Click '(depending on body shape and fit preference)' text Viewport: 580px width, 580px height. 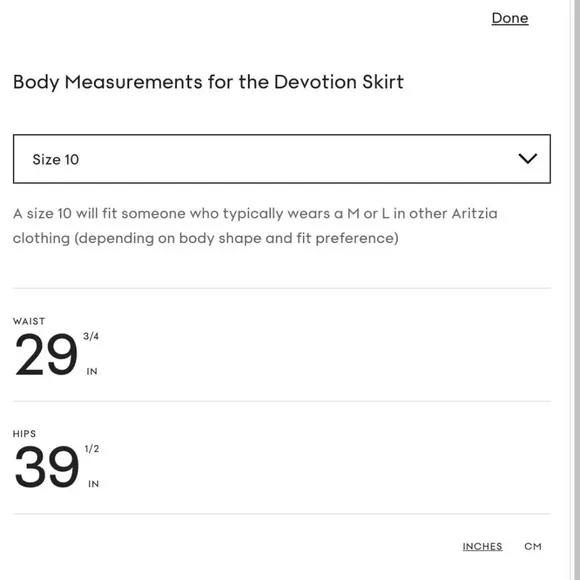point(237,238)
